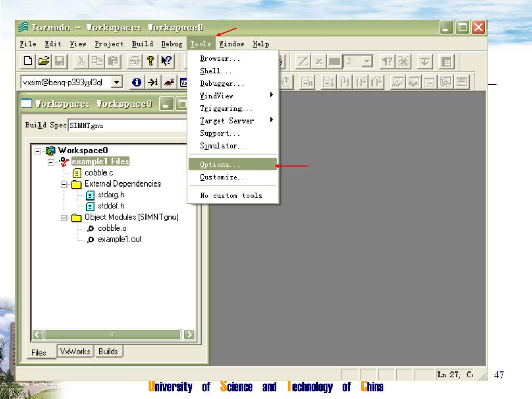532x399 pixels.
Task: Open the View menu
Action: (x=78, y=44)
